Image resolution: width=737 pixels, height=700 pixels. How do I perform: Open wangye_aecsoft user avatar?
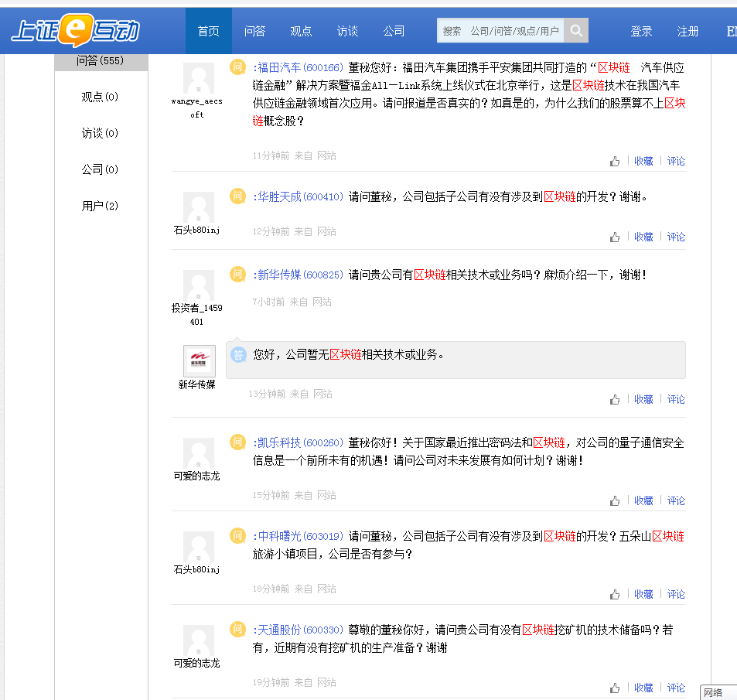point(198,78)
